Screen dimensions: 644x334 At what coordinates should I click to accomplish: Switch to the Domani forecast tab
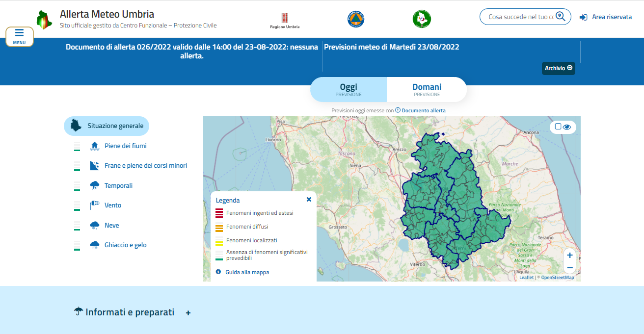click(x=426, y=89)
